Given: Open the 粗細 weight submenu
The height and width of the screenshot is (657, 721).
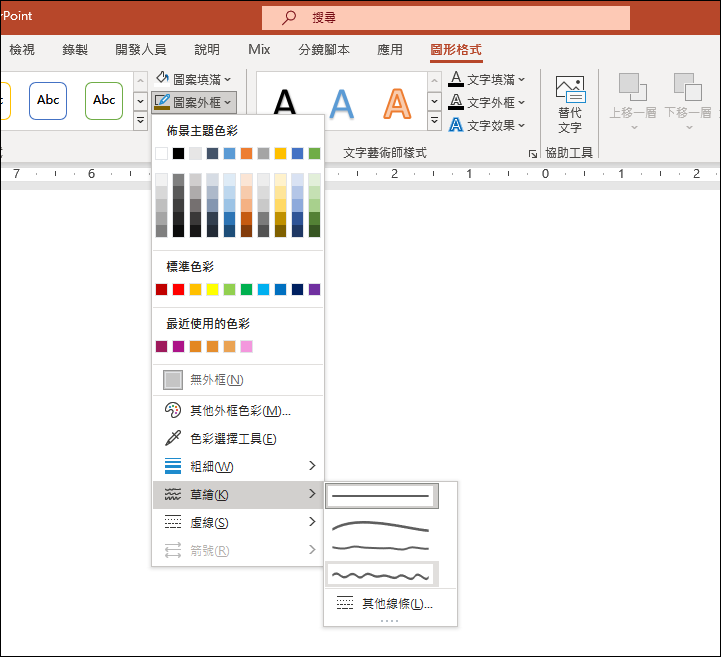Looking at the screenshot, I should (x=238, y=467).
